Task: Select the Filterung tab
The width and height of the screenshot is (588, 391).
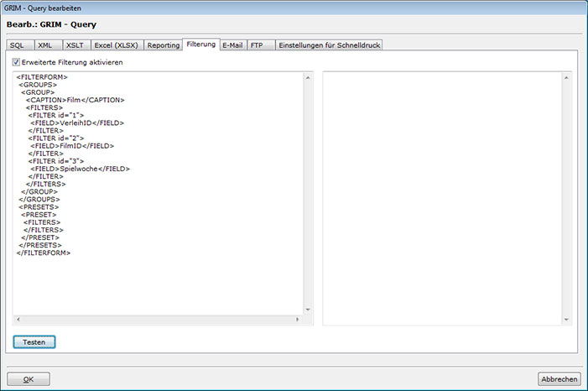Action: click(x=200, y=44)
